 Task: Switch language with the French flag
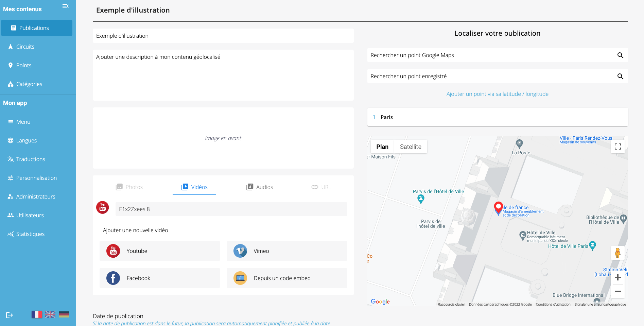pos(37,314)
